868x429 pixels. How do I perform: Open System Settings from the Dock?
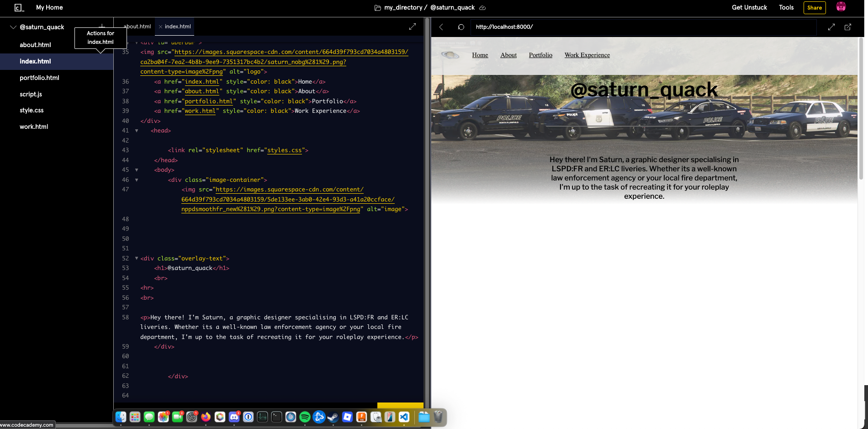[191, 417]
